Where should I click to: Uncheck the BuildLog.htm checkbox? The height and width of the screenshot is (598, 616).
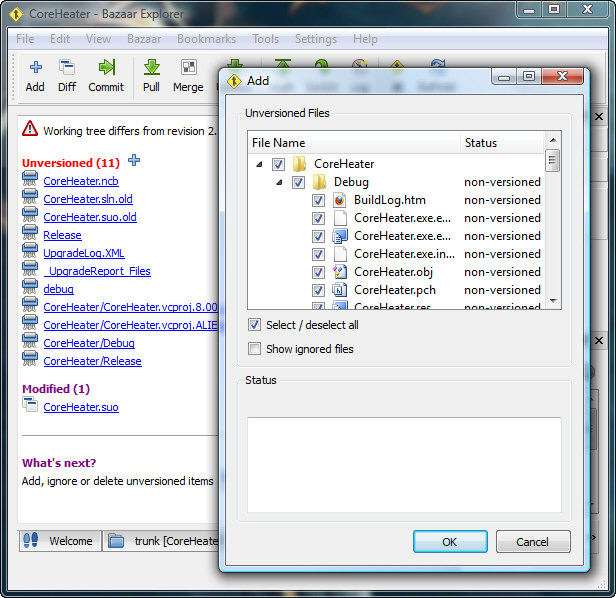[x=318, y=200]
